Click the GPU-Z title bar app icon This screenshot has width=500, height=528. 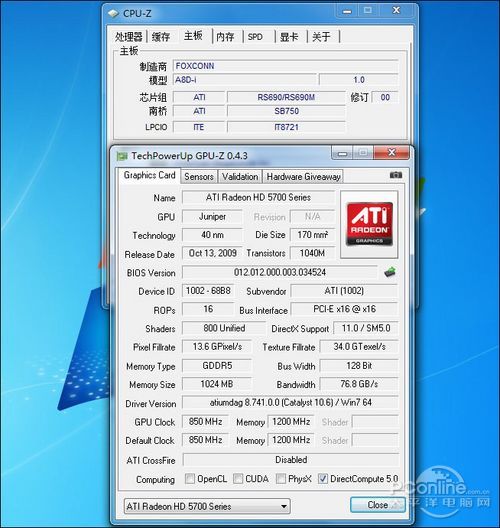click(x=122, y=156)
